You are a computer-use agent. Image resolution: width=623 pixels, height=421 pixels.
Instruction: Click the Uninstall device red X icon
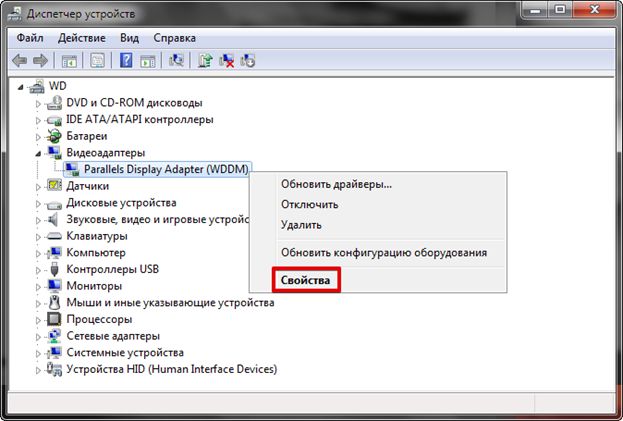coord(226,60)
